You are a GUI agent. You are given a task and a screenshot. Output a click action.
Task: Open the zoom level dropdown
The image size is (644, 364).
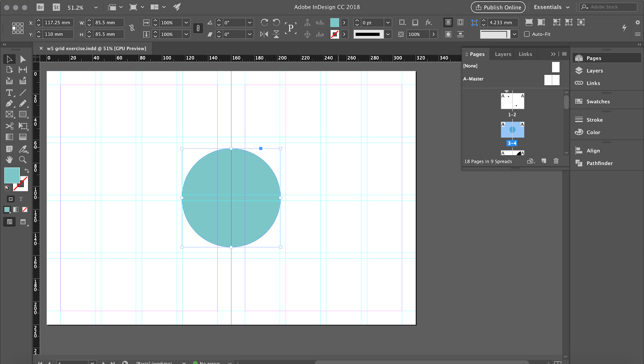tap(95, 7)
